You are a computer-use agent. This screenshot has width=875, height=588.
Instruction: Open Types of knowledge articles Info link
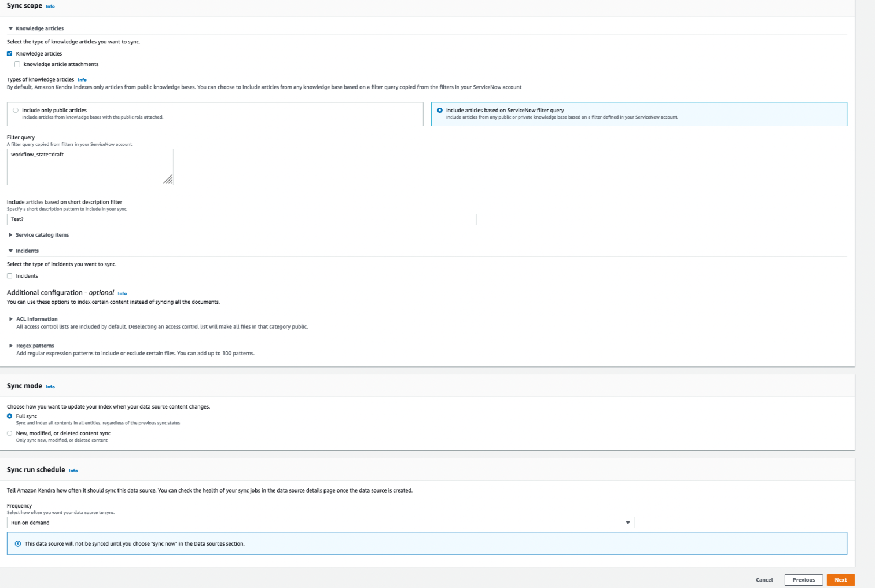point(82,80)
